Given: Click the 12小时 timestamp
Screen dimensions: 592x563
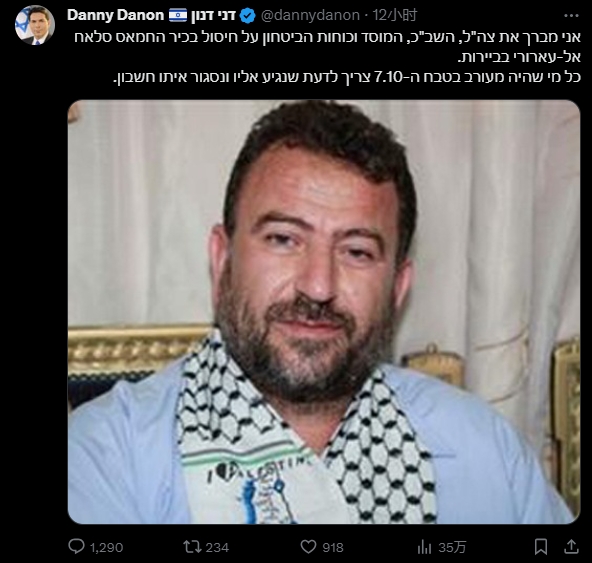Looking at the screenshot, I should pyautogui.click(x=395, y=15).
